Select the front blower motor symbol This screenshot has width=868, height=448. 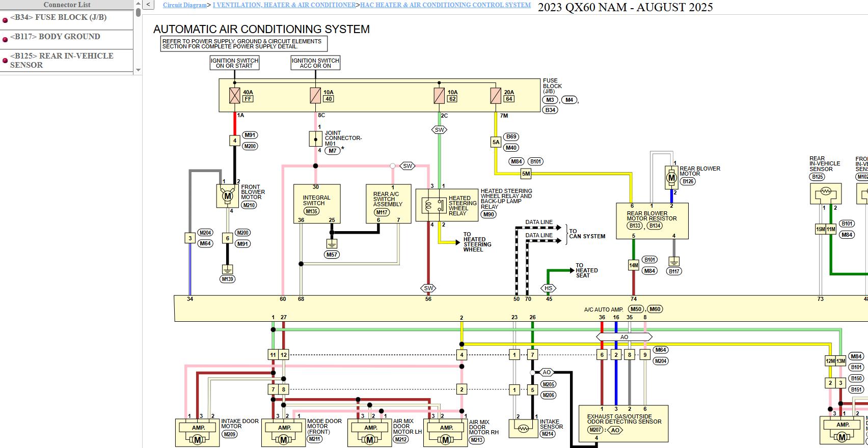[x=228, y=196]
